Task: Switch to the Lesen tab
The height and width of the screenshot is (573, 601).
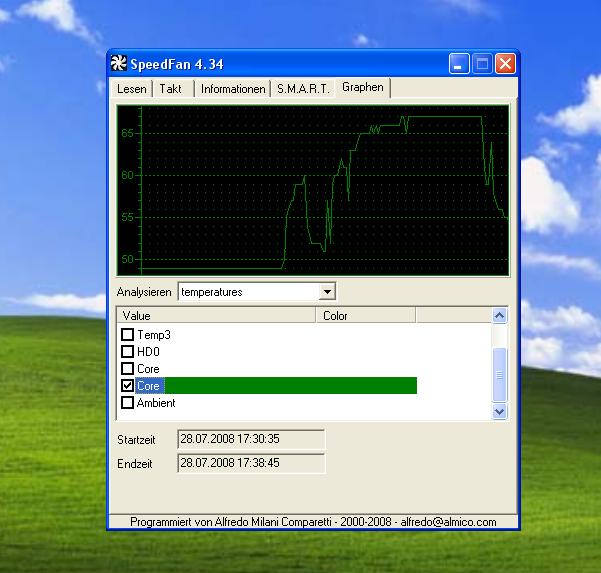Action: click(x=131, y=89)
